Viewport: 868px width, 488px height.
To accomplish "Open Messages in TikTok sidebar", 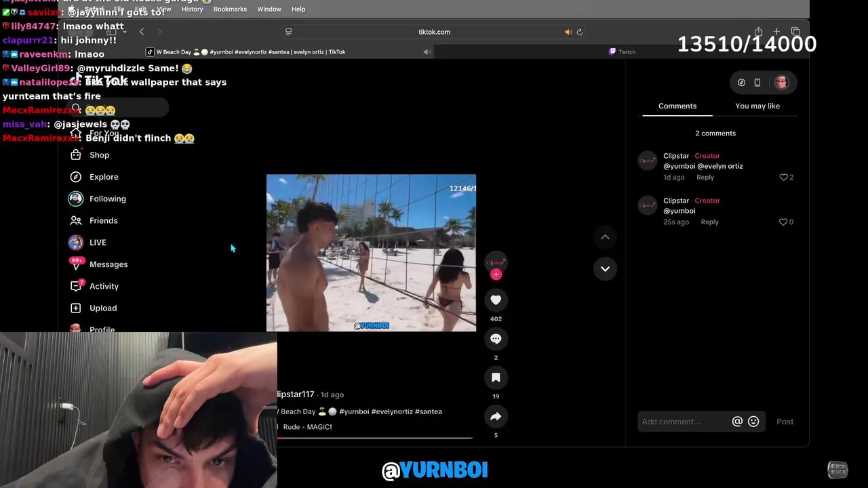I will [x=108, y=264].
